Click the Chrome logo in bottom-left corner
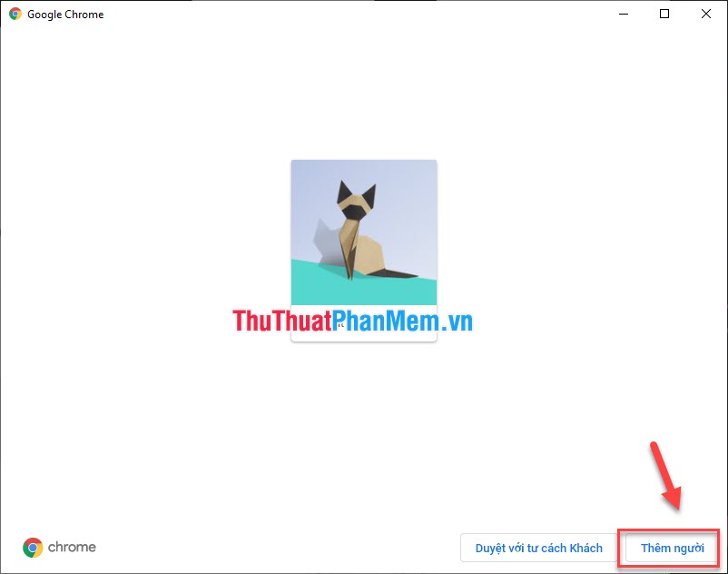728x574 pixels. pyautogui.click(x=34, y=548)
